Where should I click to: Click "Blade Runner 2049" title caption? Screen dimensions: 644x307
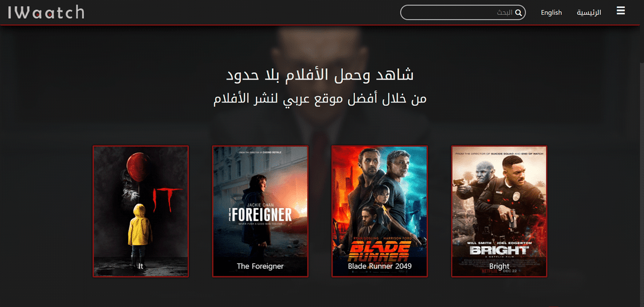point(379,266)
